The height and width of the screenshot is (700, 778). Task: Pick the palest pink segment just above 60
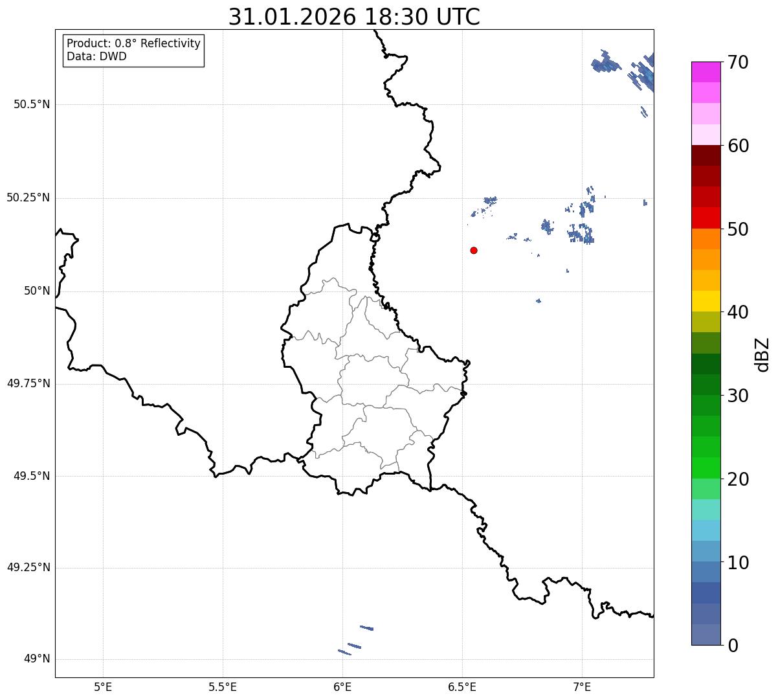pos(706,135)
